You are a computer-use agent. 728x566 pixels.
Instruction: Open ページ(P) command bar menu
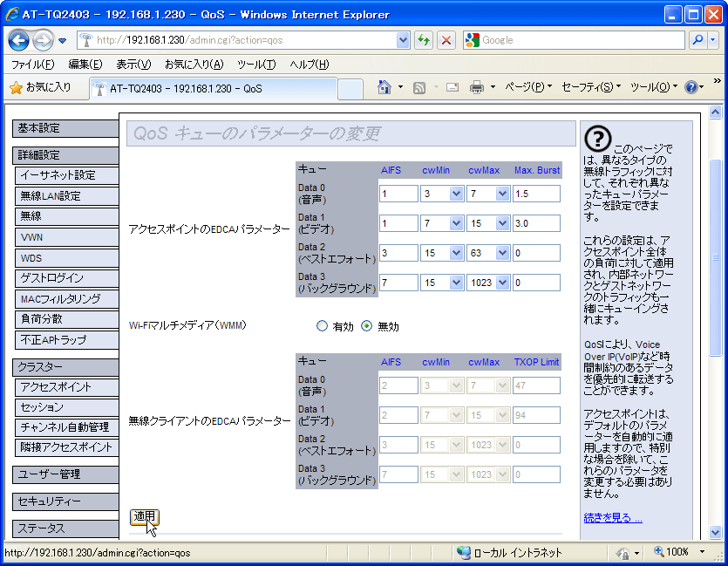528,87
